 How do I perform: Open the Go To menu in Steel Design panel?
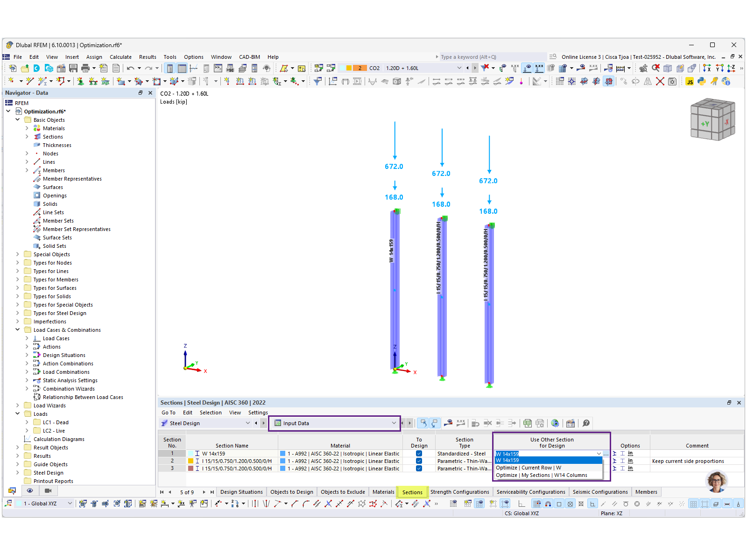pos(169,413)
